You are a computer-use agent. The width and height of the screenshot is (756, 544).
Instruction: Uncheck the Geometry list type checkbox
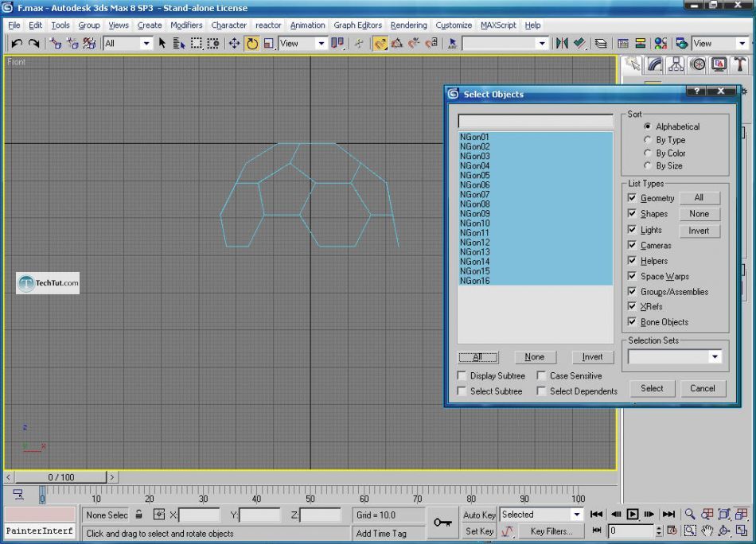[x=633, y=198]
